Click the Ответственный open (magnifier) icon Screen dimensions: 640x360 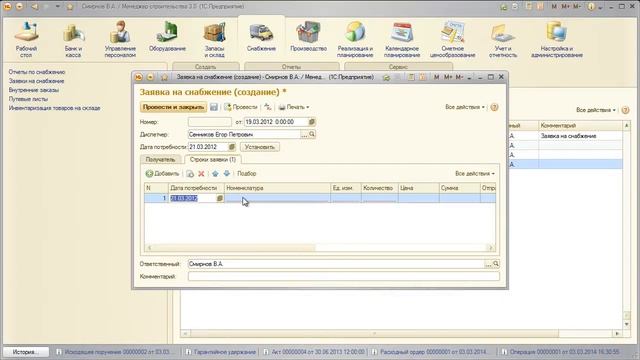tap(496, 264)
